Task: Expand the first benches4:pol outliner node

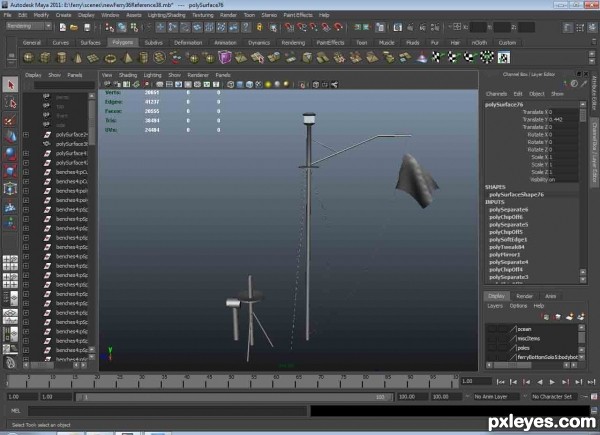Action: [x=26, y=191]
